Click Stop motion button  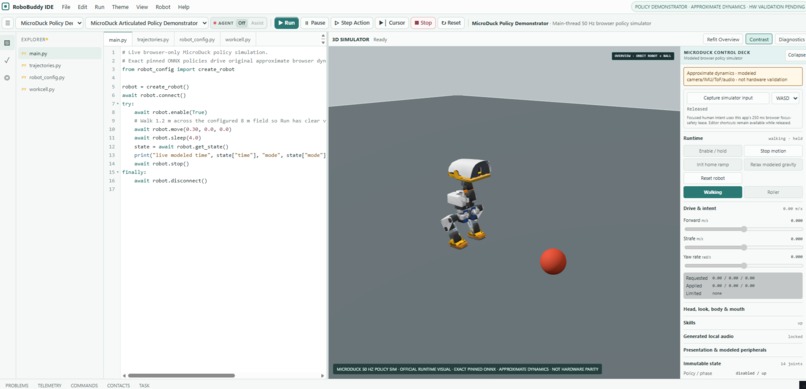coord(773,151)
